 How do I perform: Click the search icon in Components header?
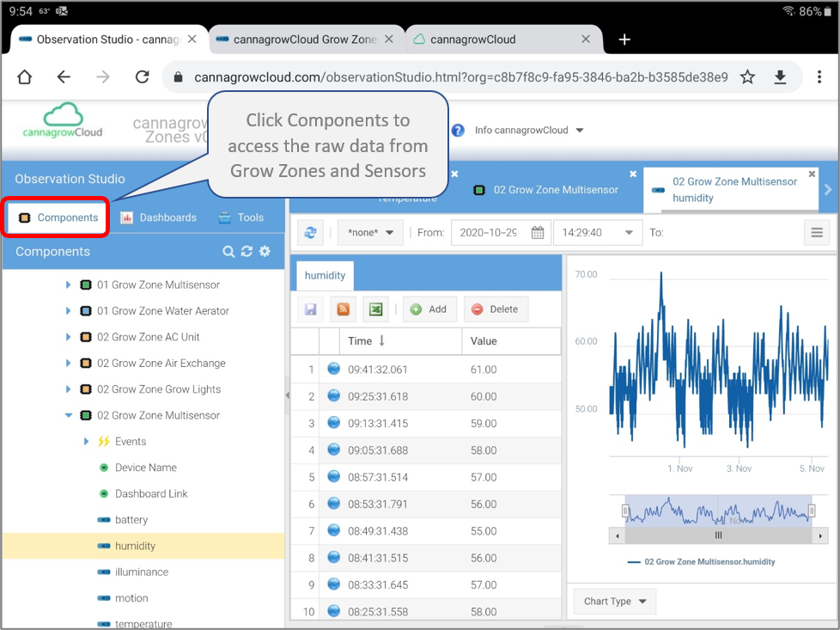pyautogui.click(x=228, y=252)
